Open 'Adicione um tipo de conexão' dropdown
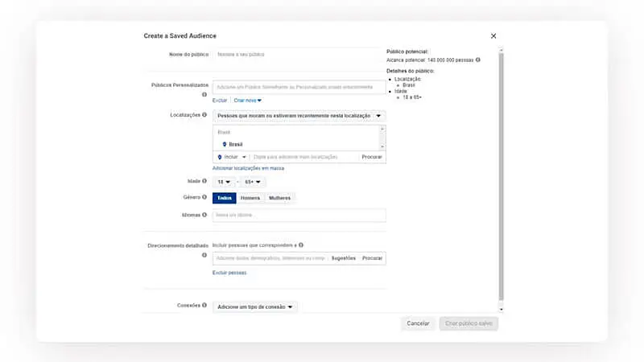 254,306
